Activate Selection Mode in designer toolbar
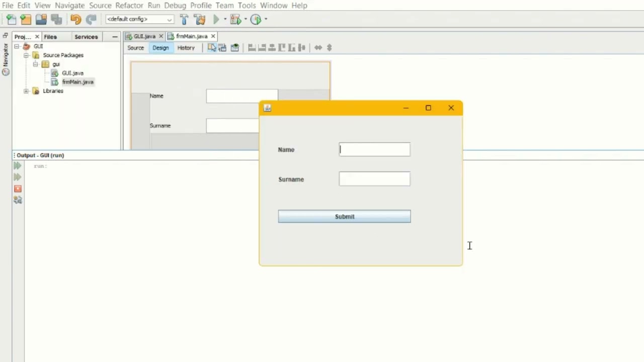 pyautogui.click(x=212, y=47)
